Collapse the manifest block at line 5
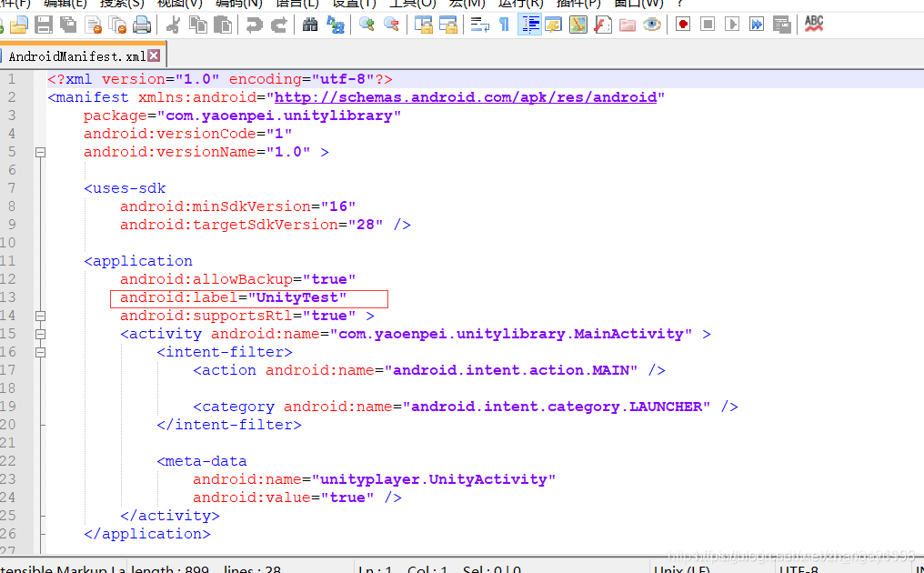This screenshot has width=924, height=573. 40,152
